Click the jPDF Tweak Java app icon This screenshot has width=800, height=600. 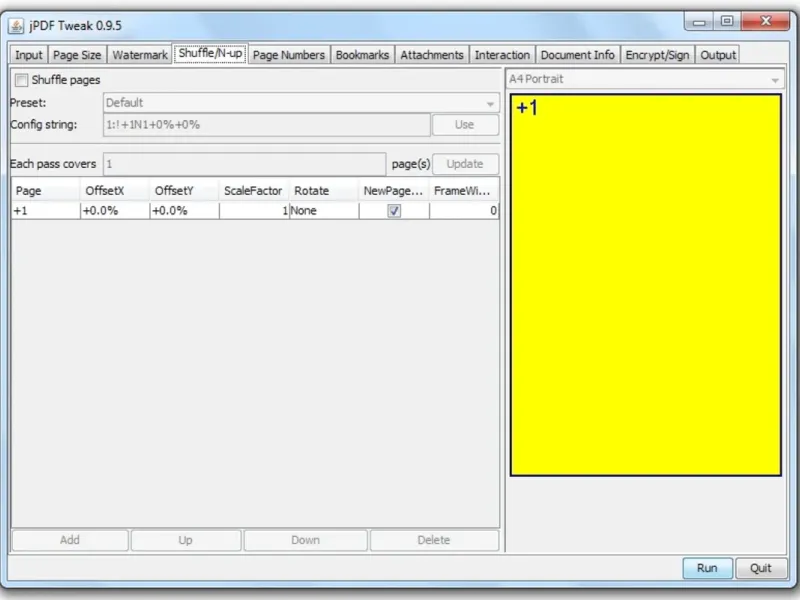pyautogui.click(x=16, y=26)
